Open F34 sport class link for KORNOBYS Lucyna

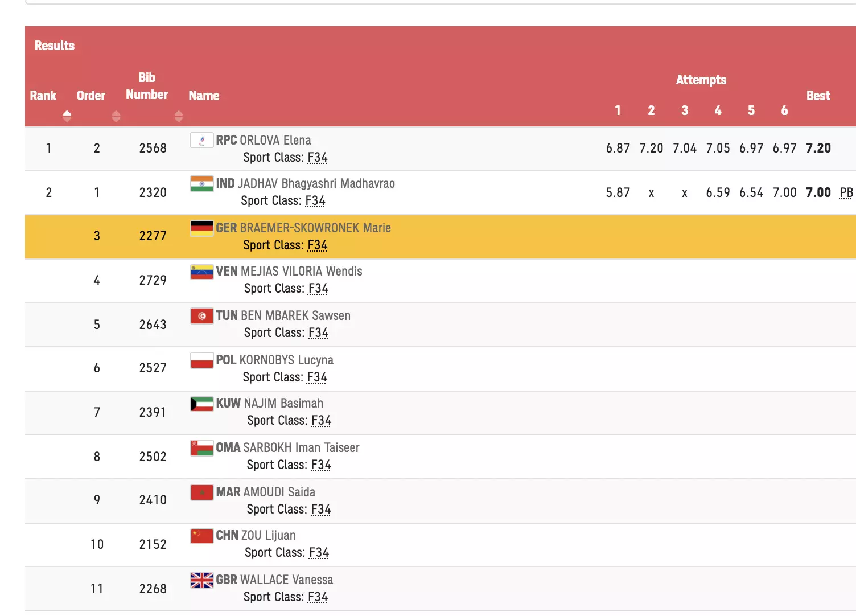click(x=317, y=377)
